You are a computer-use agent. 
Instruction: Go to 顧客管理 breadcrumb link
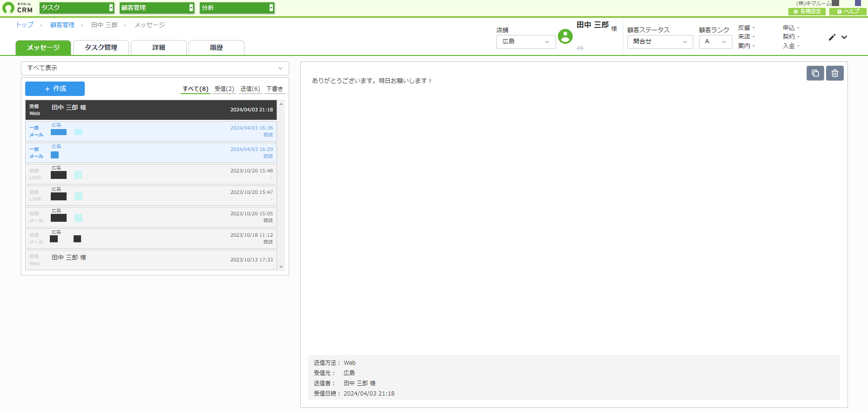(62, 25)
